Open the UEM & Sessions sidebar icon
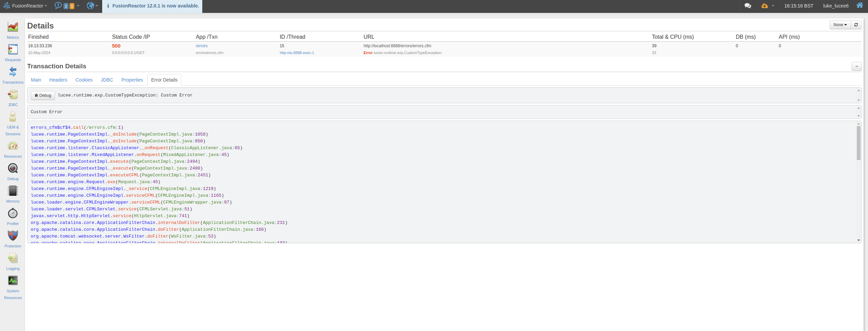Image resolution: width=868 pixels, height=331 pixels. pos(13,117)
